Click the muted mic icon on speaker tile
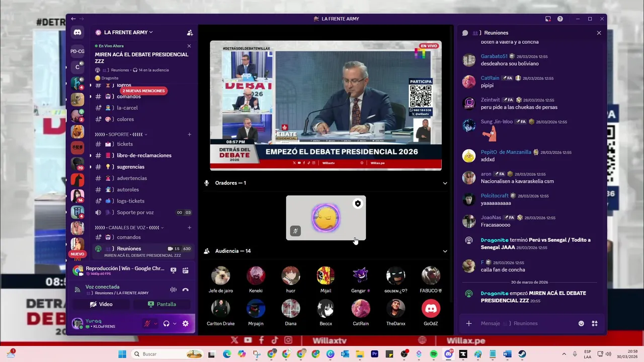 [295, 231]
